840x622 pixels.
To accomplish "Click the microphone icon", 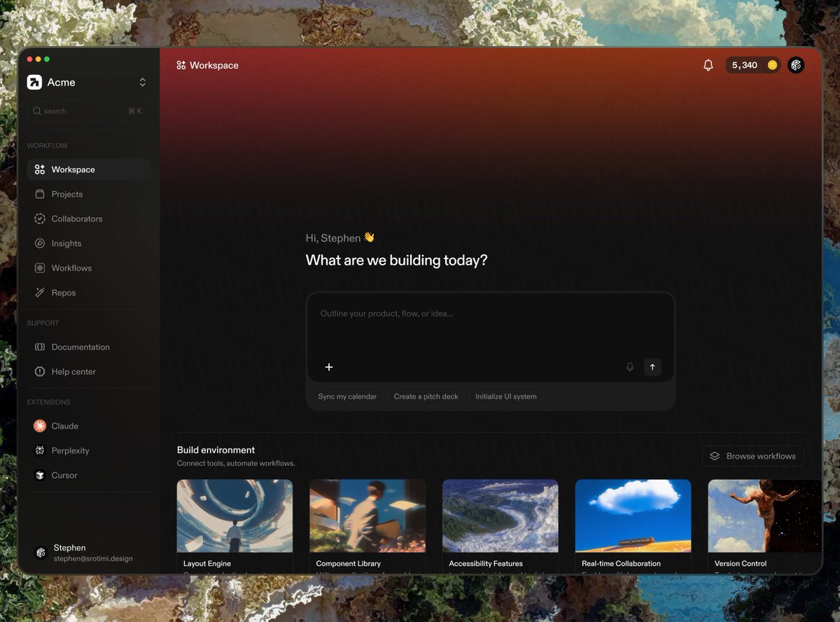I will pos(630,367).
